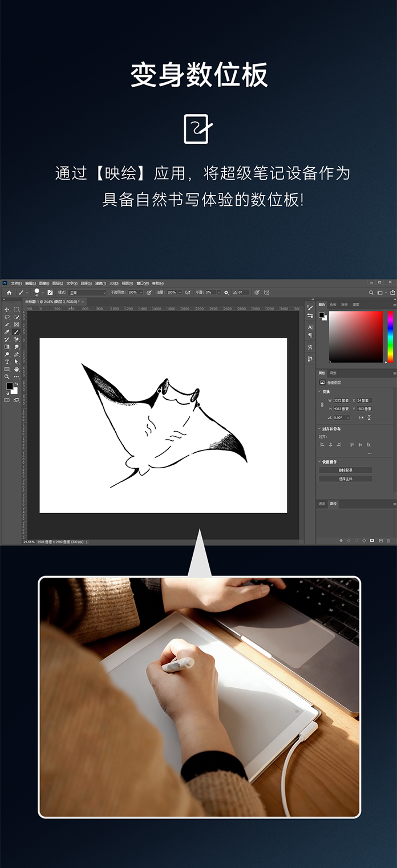397x868 pixels.
Task: Select the Path Selection arrow tool
Action: pos(17,362)
